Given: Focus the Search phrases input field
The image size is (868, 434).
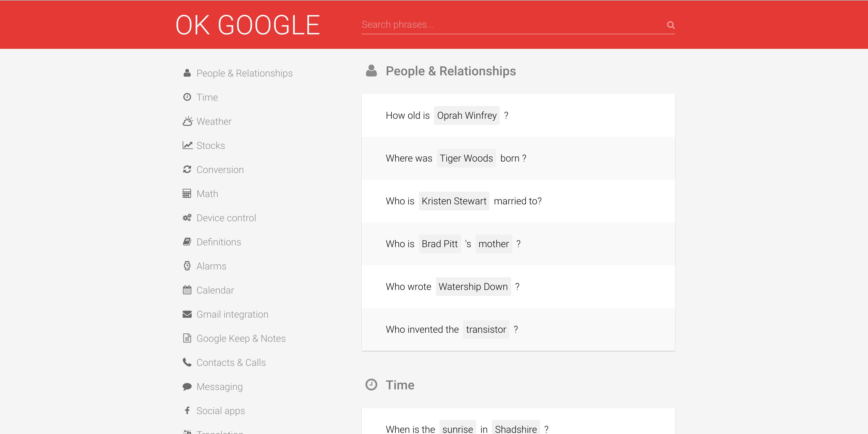Looking at the screenshot, I should pyautogui.click(x=512, y=25).
